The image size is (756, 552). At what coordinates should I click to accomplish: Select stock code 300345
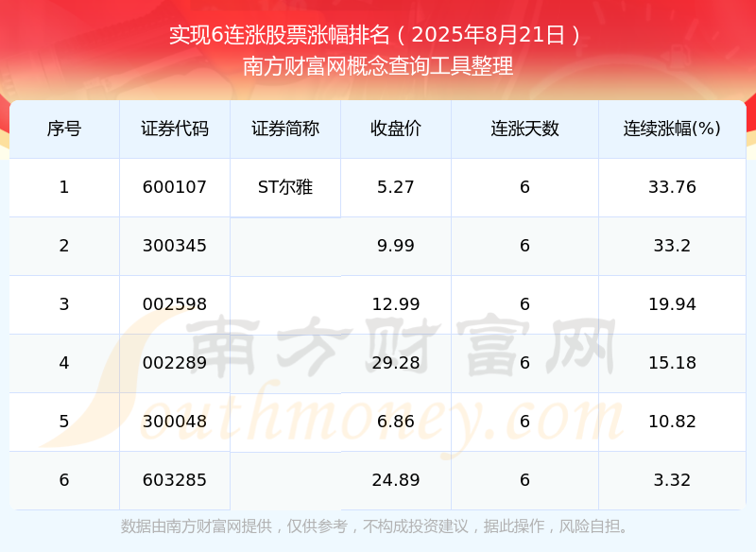[175, 246]
